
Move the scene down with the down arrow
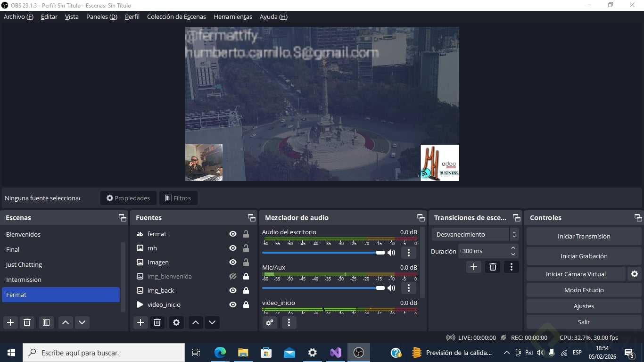coord(82,322)
